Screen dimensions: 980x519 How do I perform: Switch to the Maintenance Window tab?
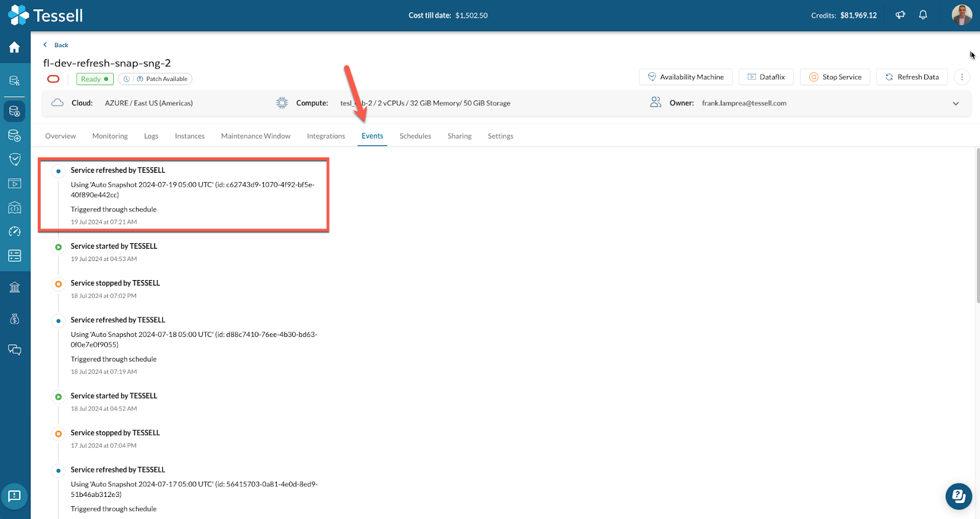click(256, 136)
